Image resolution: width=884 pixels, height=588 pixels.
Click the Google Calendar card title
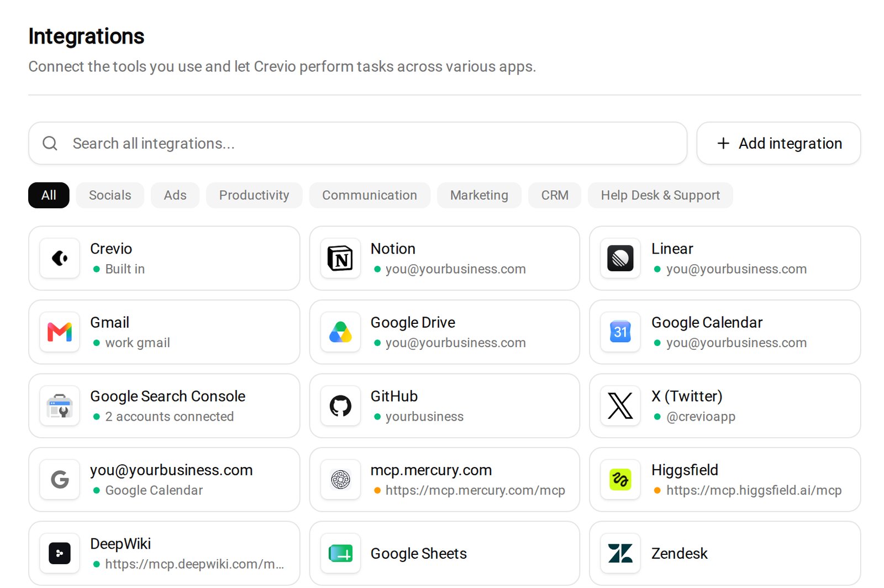(707, 322)
